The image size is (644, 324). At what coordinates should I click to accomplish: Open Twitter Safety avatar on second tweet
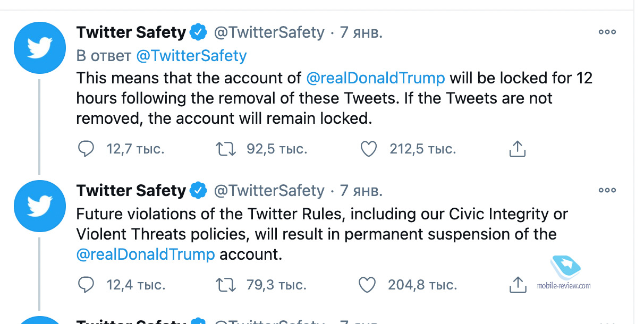coord(39,206)
